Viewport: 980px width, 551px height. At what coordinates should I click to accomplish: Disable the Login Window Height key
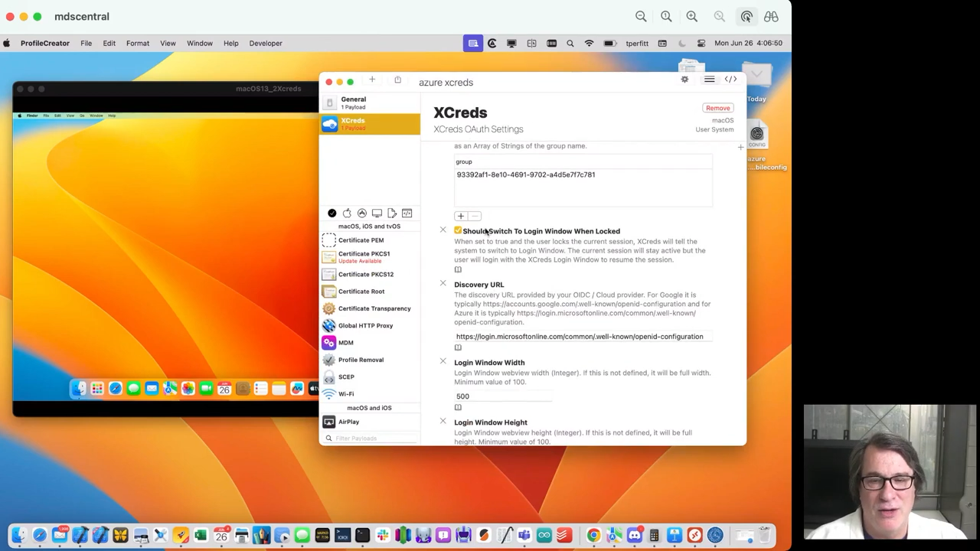[x=443, y=421]
